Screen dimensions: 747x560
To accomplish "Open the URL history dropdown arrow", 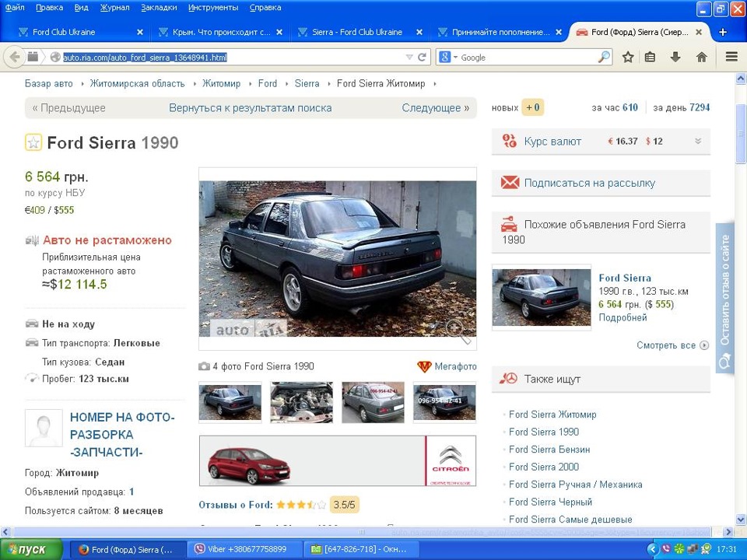I will click(409, 57).
